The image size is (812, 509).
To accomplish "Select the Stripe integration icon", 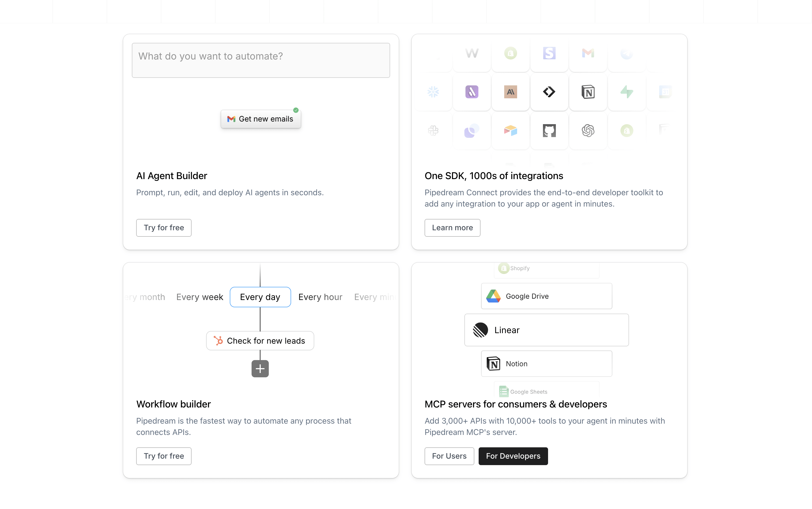I will 549,53.
